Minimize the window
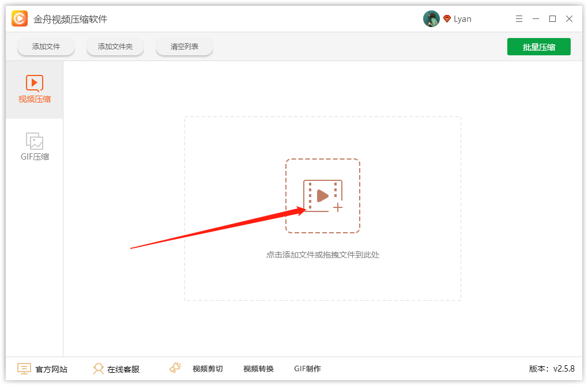588x386 pixels. point(536,19)
